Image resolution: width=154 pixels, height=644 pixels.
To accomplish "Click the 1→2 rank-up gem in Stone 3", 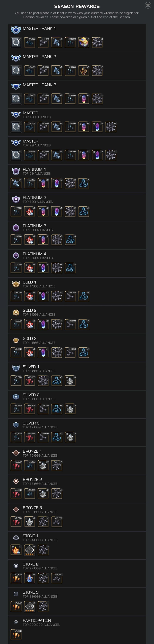I will [30, 607].
